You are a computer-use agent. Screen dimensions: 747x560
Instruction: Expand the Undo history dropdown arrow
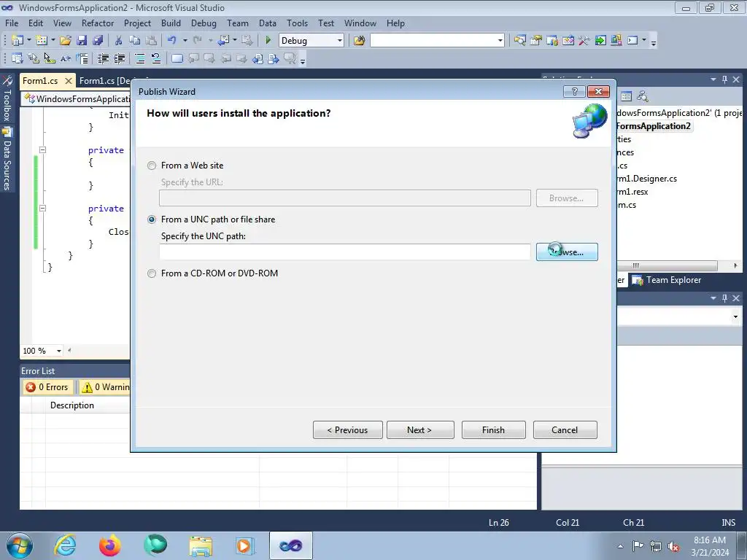click(x=185, y=41)
